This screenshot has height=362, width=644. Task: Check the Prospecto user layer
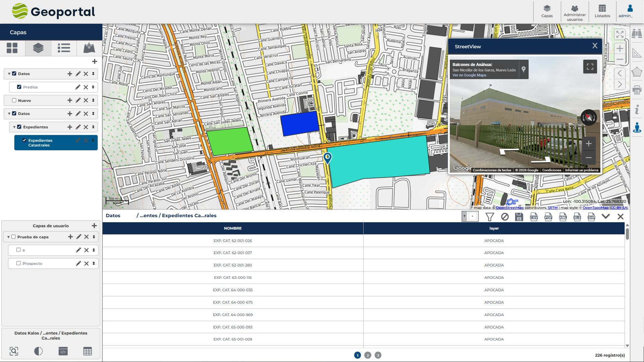click(18, 263)
